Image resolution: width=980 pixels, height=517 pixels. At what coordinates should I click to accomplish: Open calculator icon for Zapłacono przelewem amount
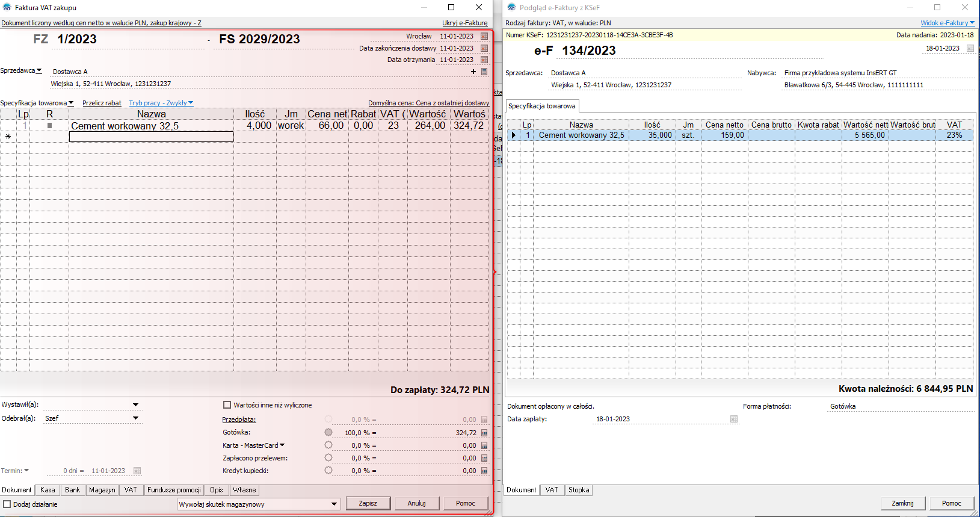484,458
